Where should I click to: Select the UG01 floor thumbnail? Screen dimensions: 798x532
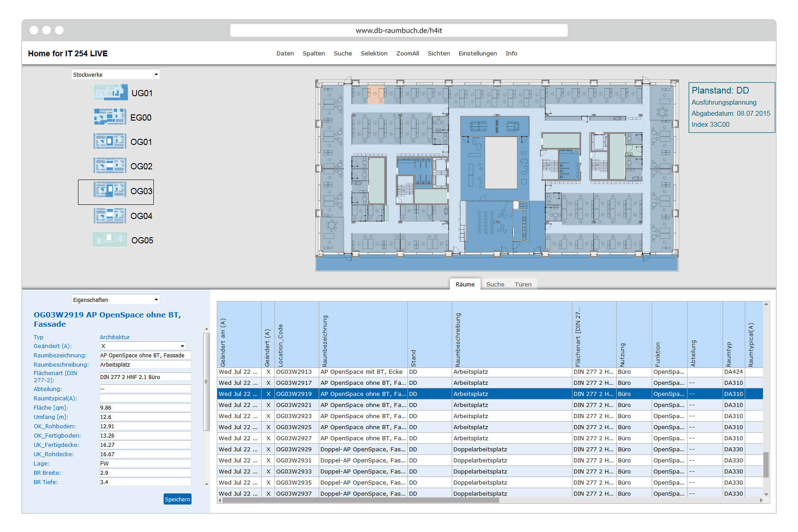click(110, 93)
